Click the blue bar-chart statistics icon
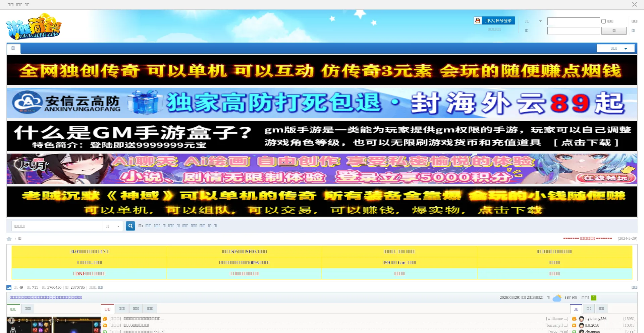 point(9,287)
